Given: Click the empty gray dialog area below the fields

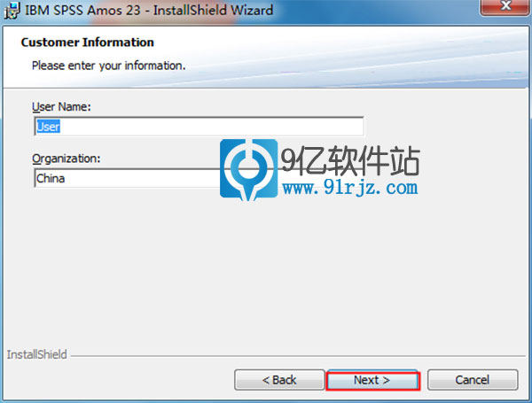Looking at the screenshot, I should [x=264, y=271].
